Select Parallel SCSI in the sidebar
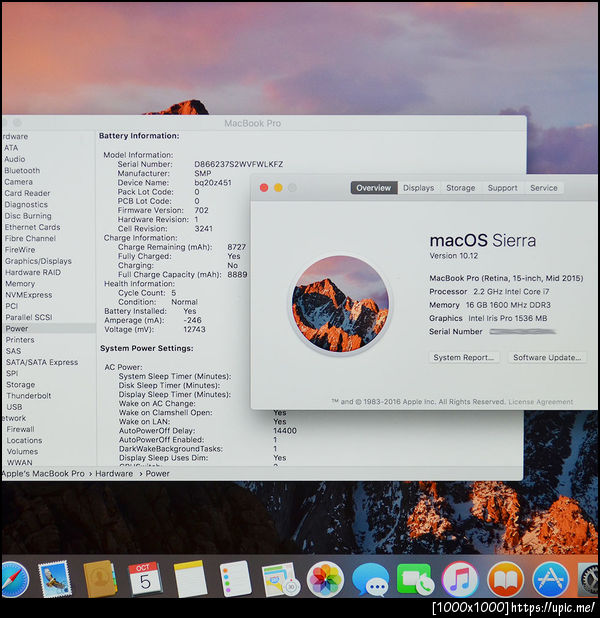 coord(29,317)
